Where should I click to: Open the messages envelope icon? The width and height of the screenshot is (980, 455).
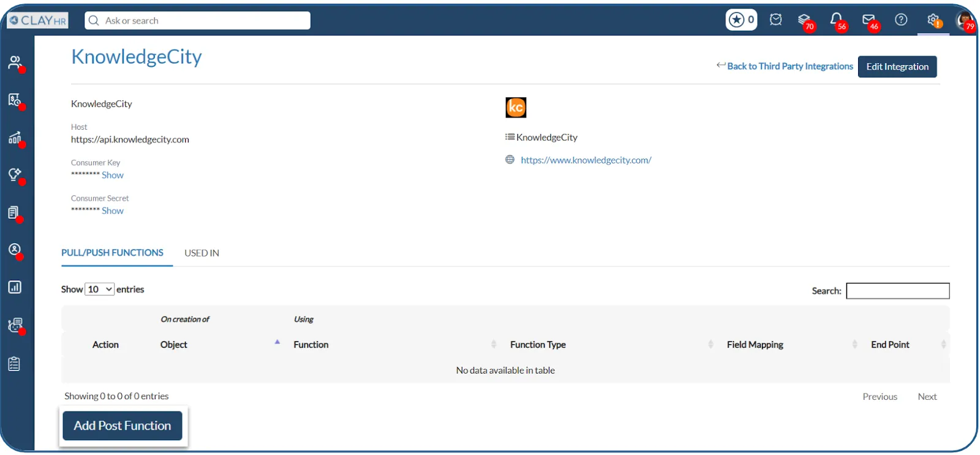click(869, 20)
